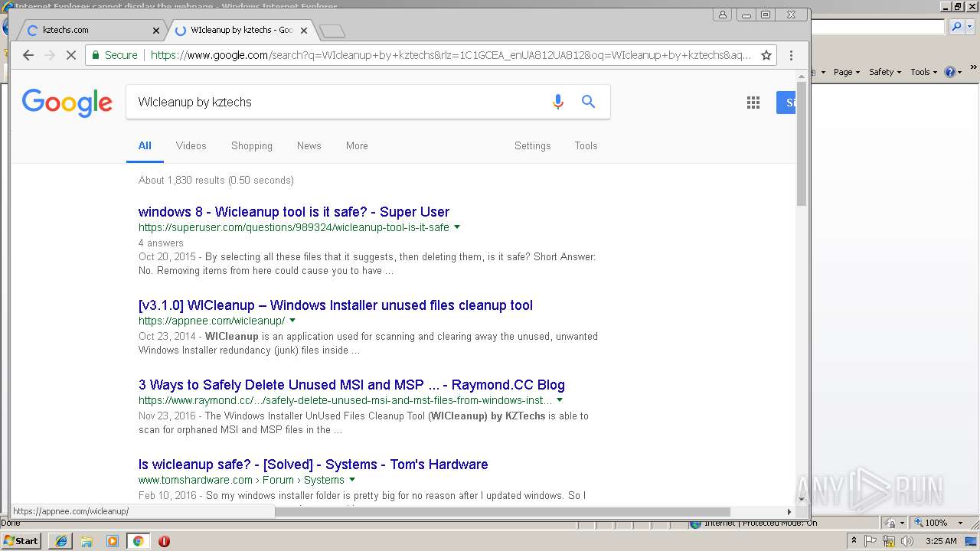Image resolution: width=980 pixels, height=551 pixels.
Task: Click the Chrome address bar URL
Action: pos(451,55)
